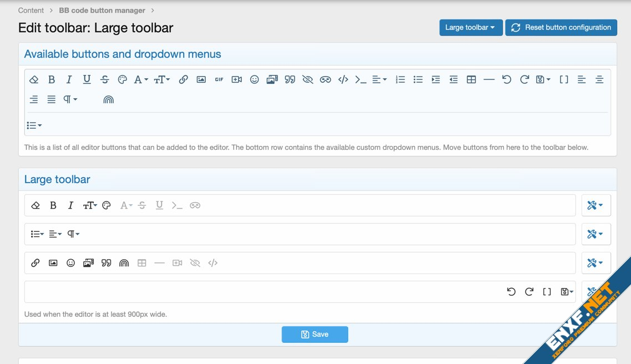Open the BB code button manager breadcrumb
Image resolution: width=631 pixels, height=364 pixels.
point(102,11)
